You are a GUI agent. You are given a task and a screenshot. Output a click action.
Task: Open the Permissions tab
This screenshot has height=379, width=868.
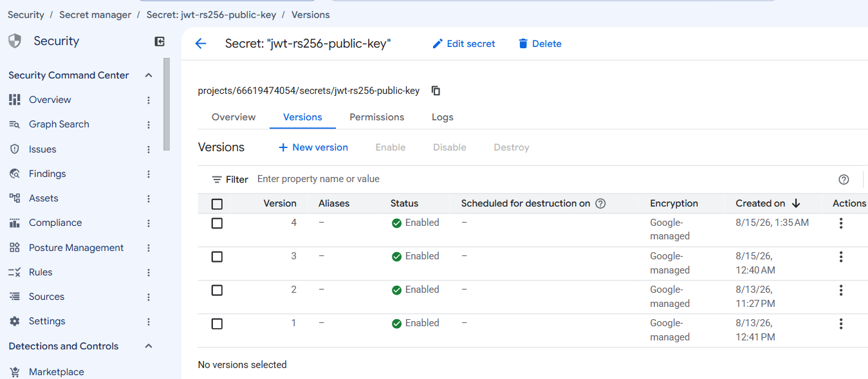377,117
